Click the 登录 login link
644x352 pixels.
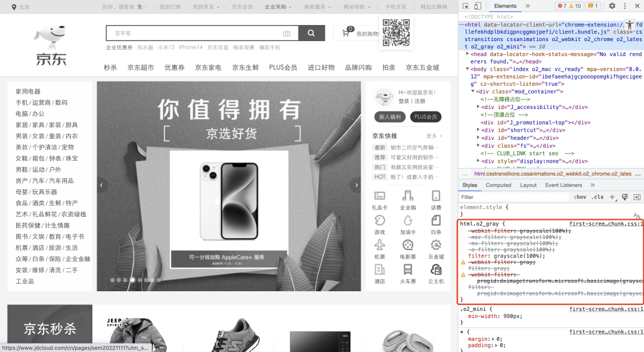[x=404, y=101]
